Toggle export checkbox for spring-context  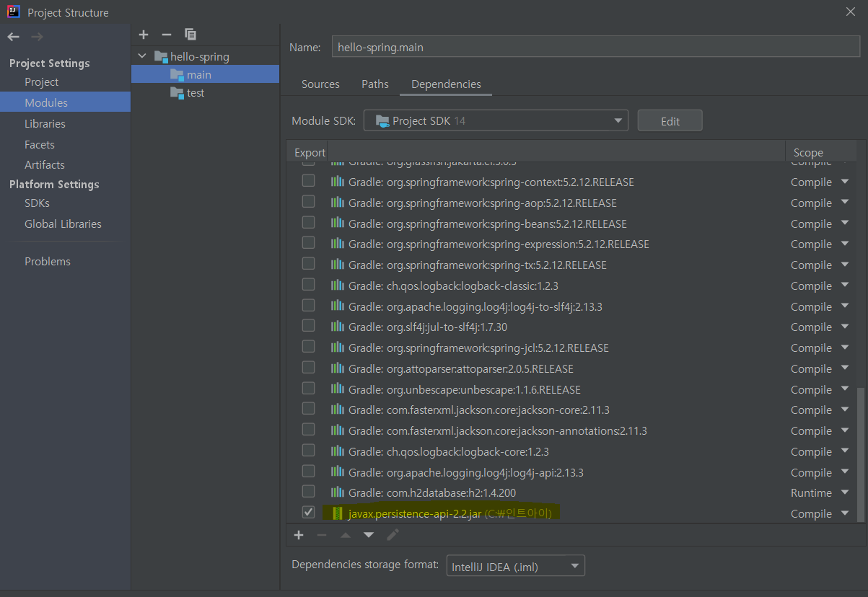(x=308, y=181)
